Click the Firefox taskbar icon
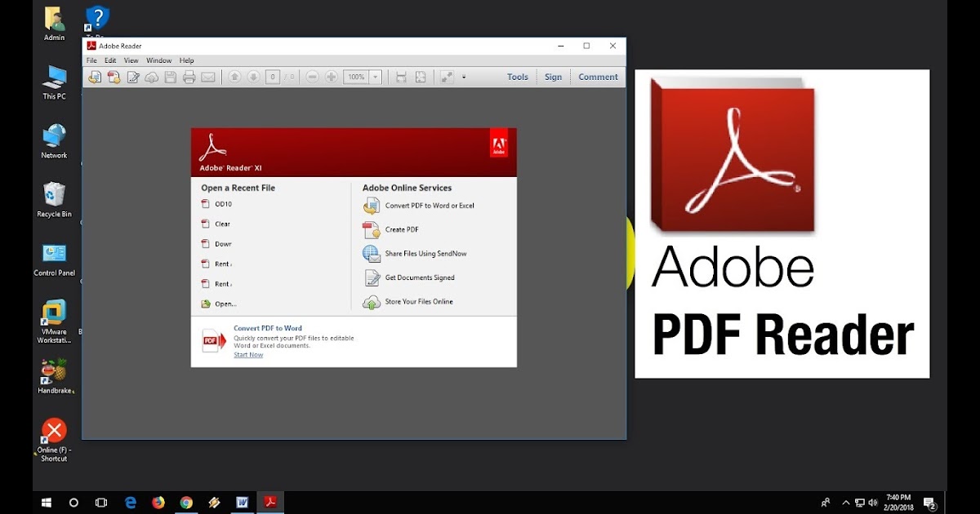The image size is (980, 514). coord(158,503)
